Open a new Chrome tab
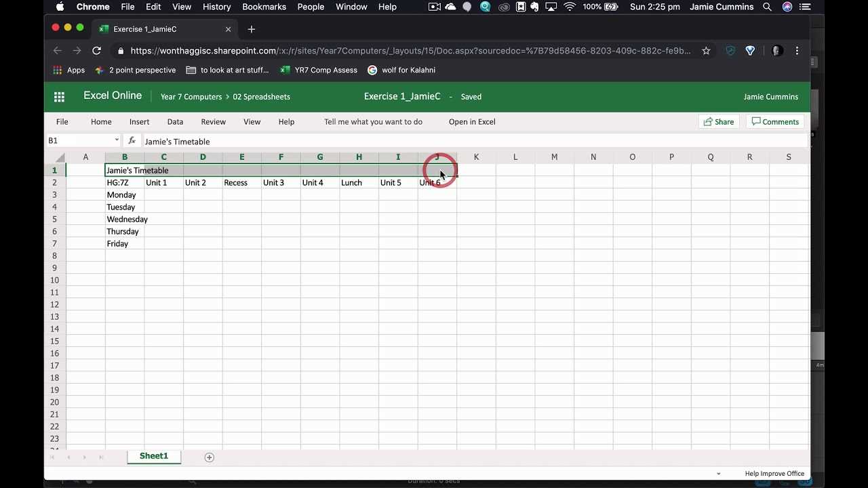The image size is (868, 488). tap(252, 29)
